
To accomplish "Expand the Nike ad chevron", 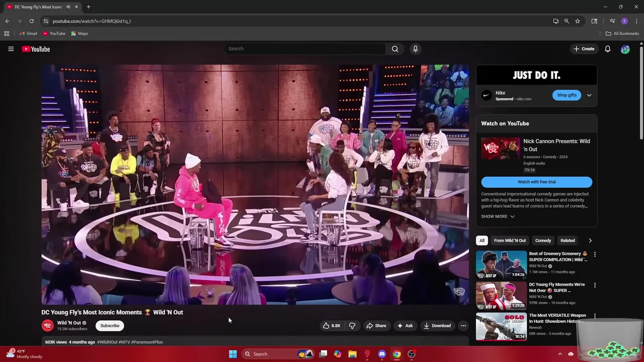I will pos(589,95).
